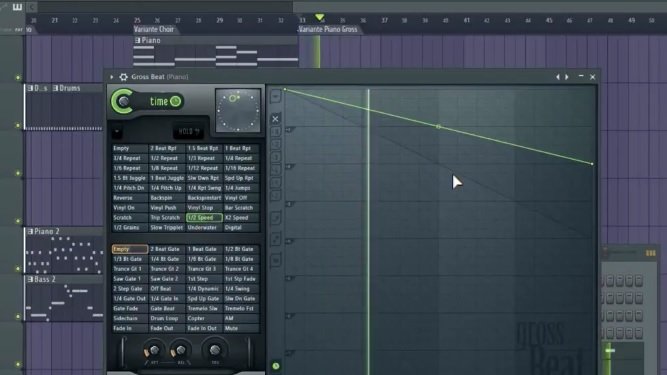Viewport: 667px width, 375px height.
Task: Select the 2 Beat Rpt preset
Action: pyautogui.click(x=167, y=148)
